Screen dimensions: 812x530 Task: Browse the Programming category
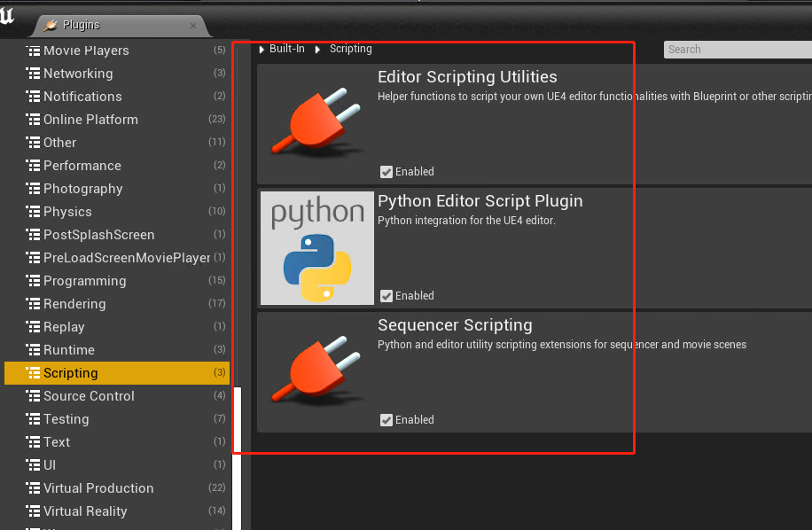(117, 281)
